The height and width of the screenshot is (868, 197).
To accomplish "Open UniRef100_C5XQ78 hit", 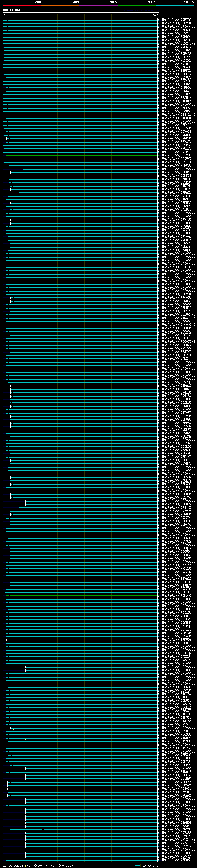I will (x=177, y=78).
